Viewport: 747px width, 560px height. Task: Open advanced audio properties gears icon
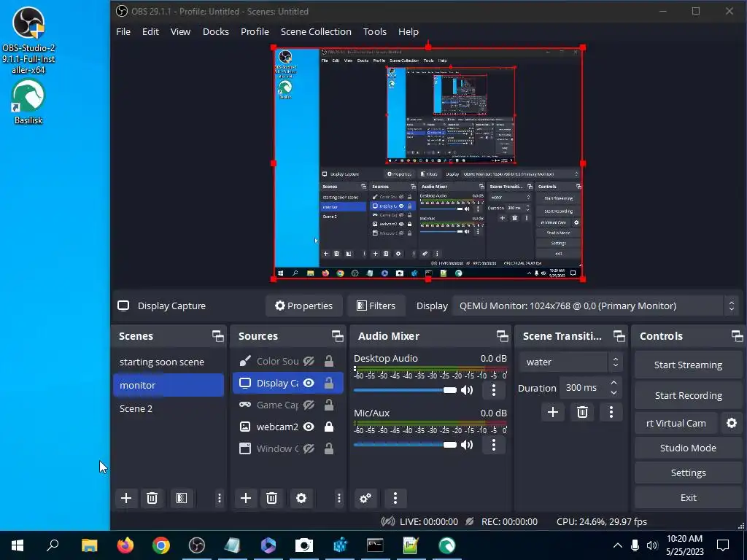(365, 498)
